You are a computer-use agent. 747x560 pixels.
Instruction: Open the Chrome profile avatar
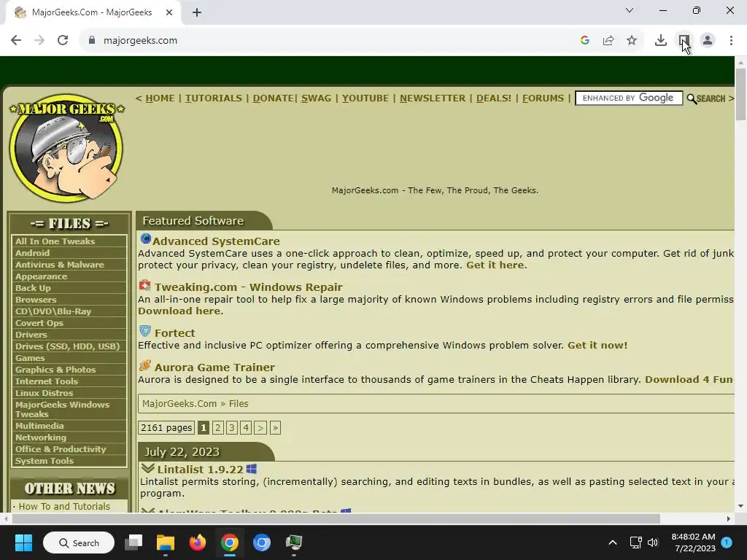[x=708, y=41]
